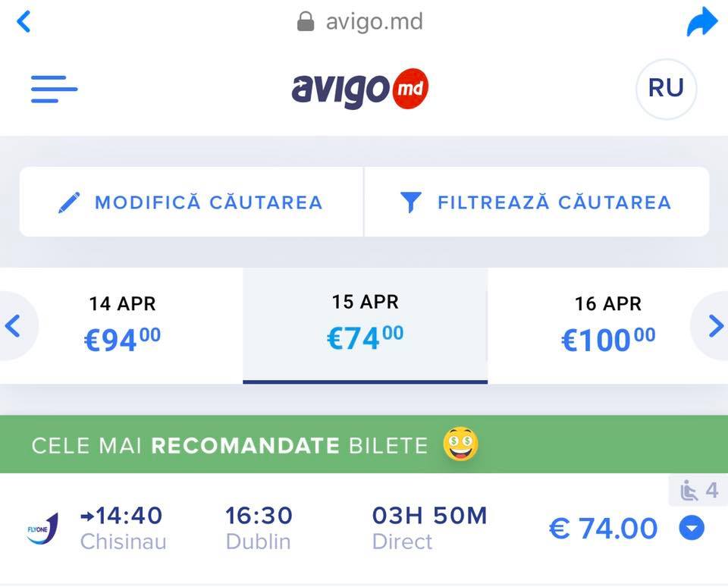Image resolution: width=728 pixels, height=587 pixels.
Task: Open the hamburger menu
Action: tap(54, 89)
